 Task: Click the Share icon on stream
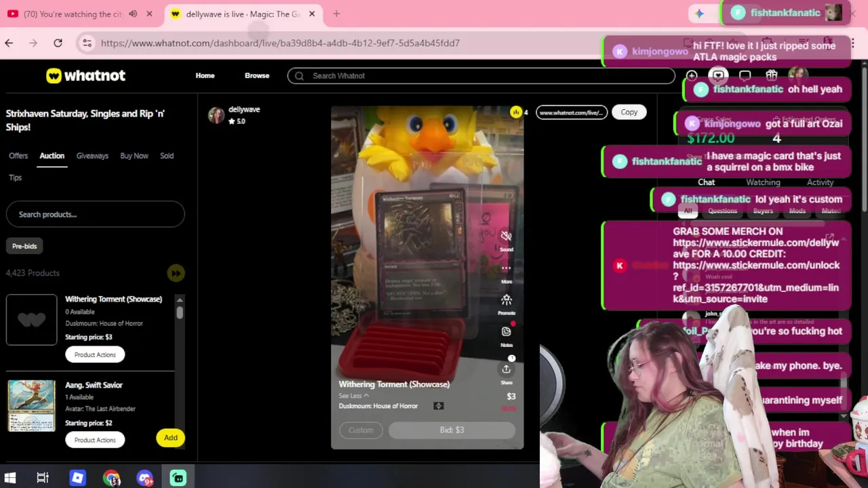tap(506, 369)
